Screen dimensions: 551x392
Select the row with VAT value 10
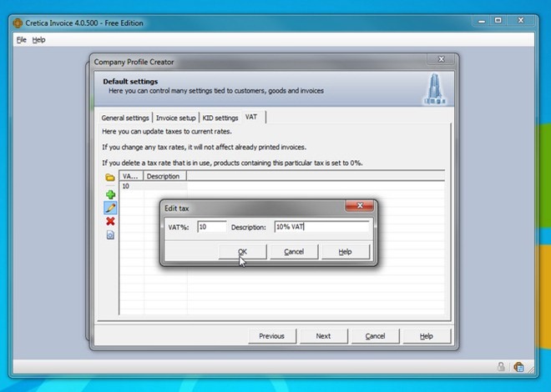(154, 186)
